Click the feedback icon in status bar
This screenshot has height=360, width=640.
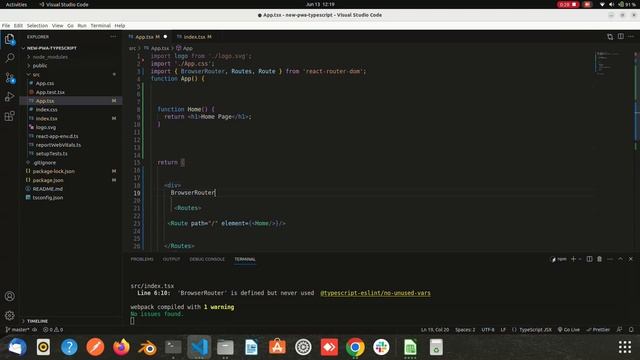coord(620,329)
